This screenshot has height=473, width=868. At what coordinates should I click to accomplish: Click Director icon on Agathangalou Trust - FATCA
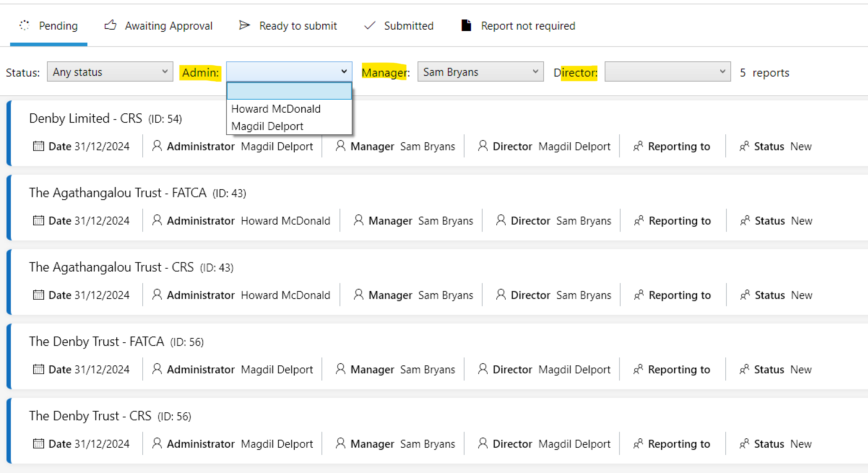coord(501,220)
